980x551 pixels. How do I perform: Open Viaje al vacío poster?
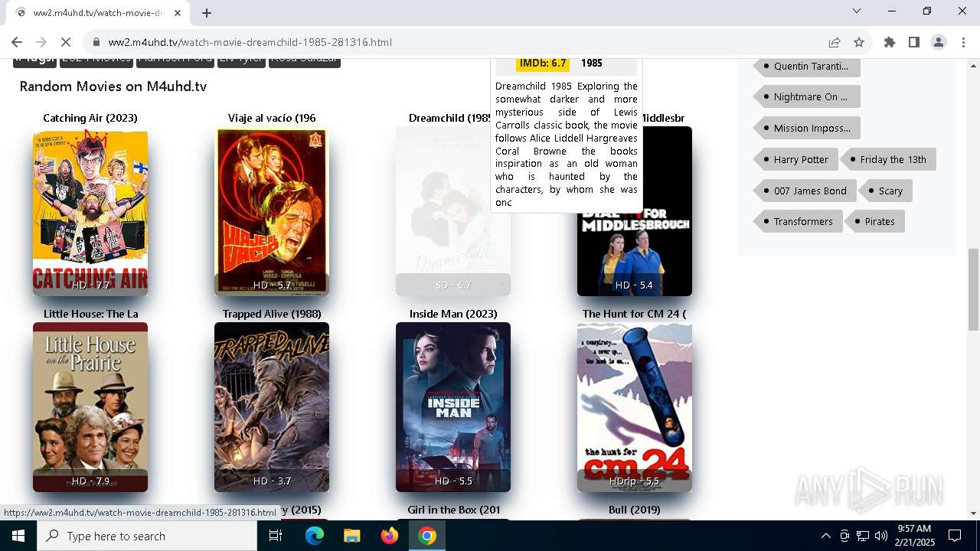[x=272, y=211]
